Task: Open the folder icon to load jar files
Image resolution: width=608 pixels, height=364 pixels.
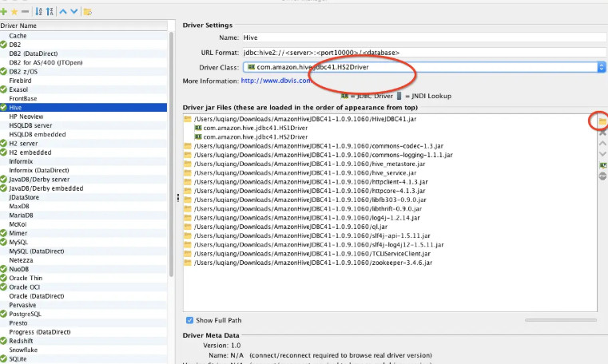Action: click(x=602, y=121)
